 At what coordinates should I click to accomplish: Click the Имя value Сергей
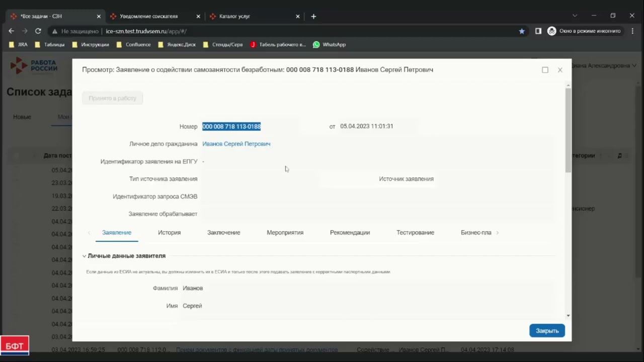click(192, 306)
